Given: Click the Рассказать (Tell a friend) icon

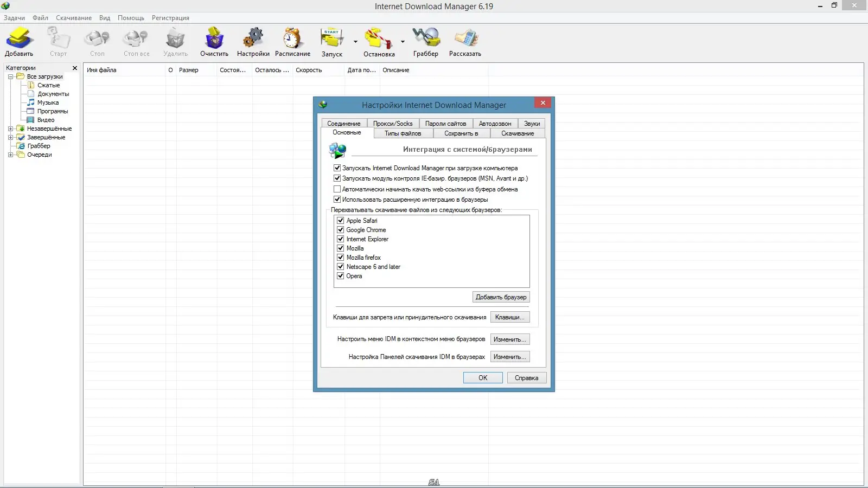Looking at the screenshot, I should [x=465, y=41].
